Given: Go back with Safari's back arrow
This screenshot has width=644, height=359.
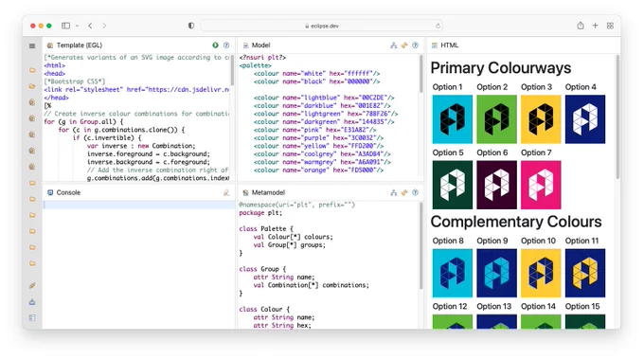Looking at the screenshot, I should (x=90, y=26).
